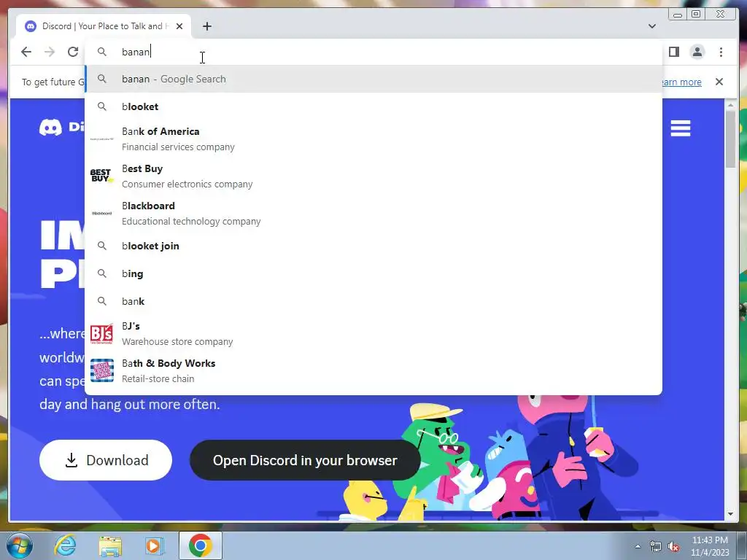Pick the 'blooket join' suggestion

[x=373, y=246]
